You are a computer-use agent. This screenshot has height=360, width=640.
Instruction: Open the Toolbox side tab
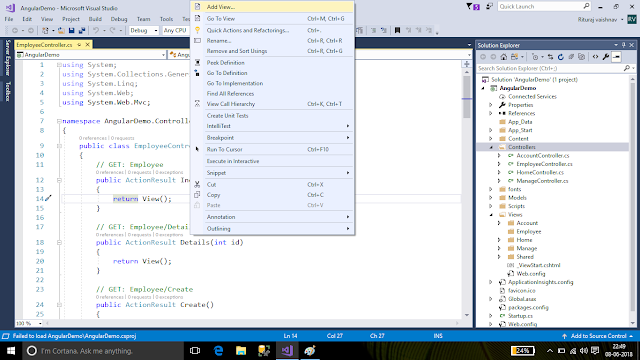coord(7,91)
